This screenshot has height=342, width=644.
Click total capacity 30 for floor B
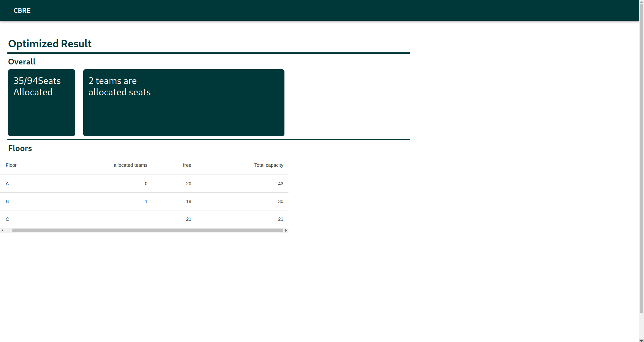[x=281, y=201]
